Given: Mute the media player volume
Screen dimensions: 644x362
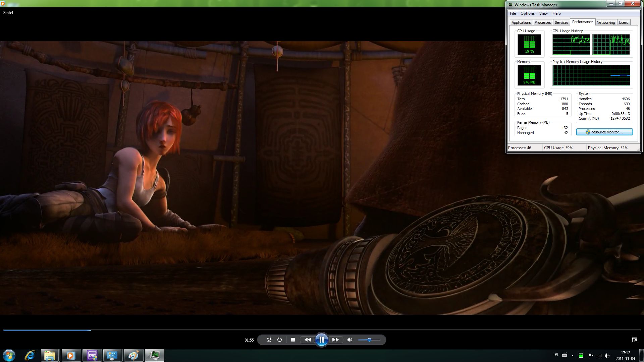Looking at the screenshot, I should point(350,340).
